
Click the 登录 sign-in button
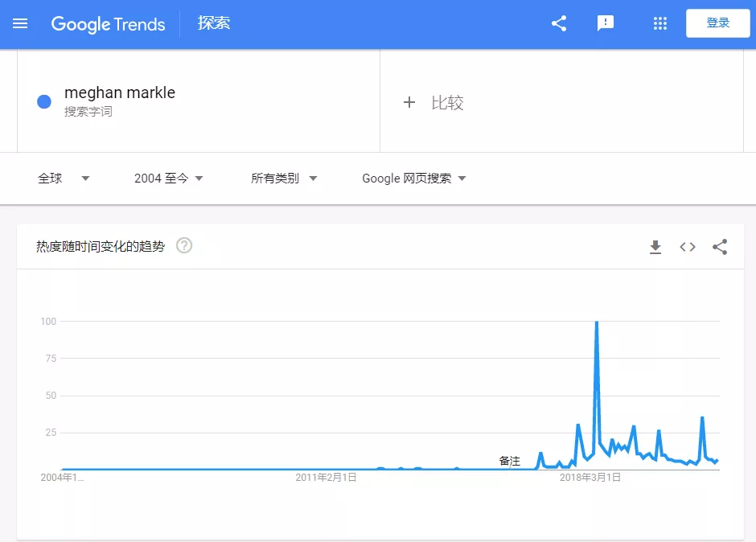pos(717,23)
